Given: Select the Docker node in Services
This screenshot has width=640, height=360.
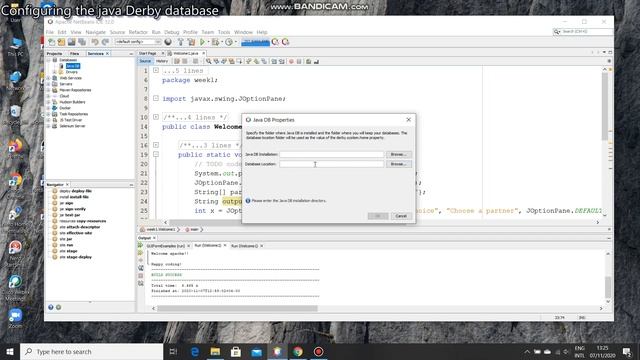Looking at the screenshot, I should click(x=65, y=108).
